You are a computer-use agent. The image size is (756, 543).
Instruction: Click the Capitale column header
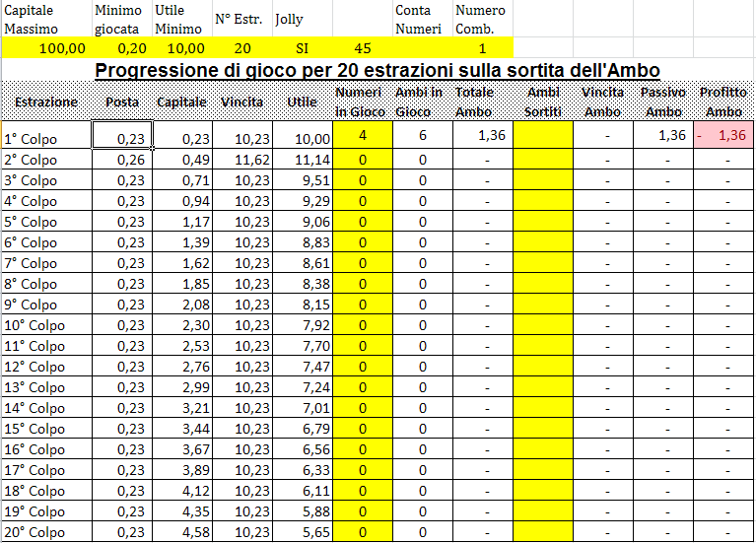(182, 102)
